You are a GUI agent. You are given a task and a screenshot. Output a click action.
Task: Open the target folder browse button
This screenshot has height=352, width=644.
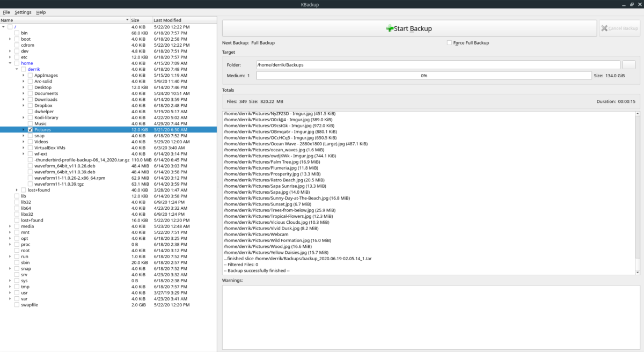pos(628,65)
